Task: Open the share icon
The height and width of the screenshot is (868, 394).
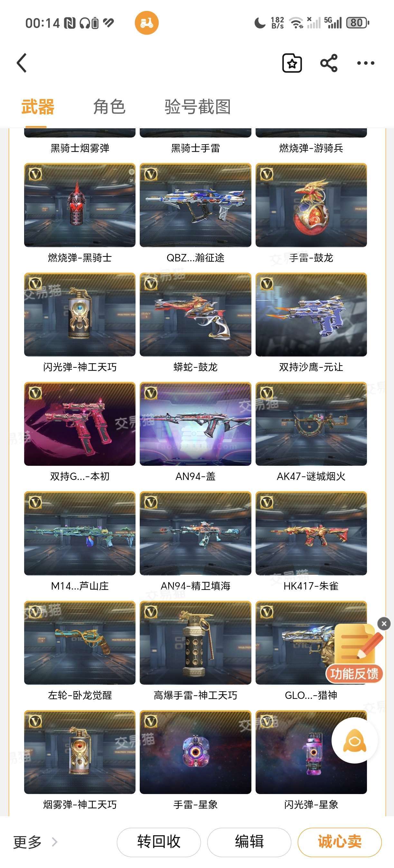Action: click(x=329, y=63)
